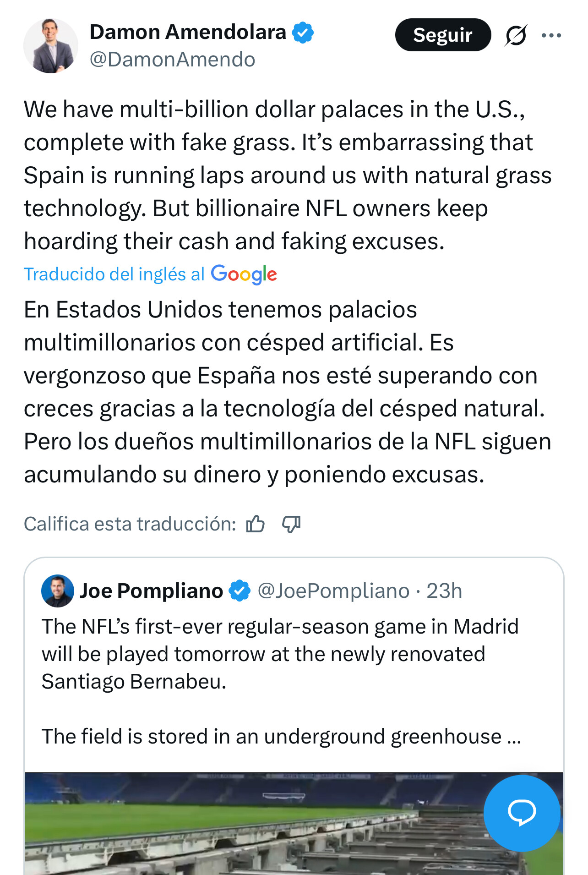The image size is (588, 875).
Task: Click Damon Amendolara's blue verified badge
Action: tap(303, 33)
